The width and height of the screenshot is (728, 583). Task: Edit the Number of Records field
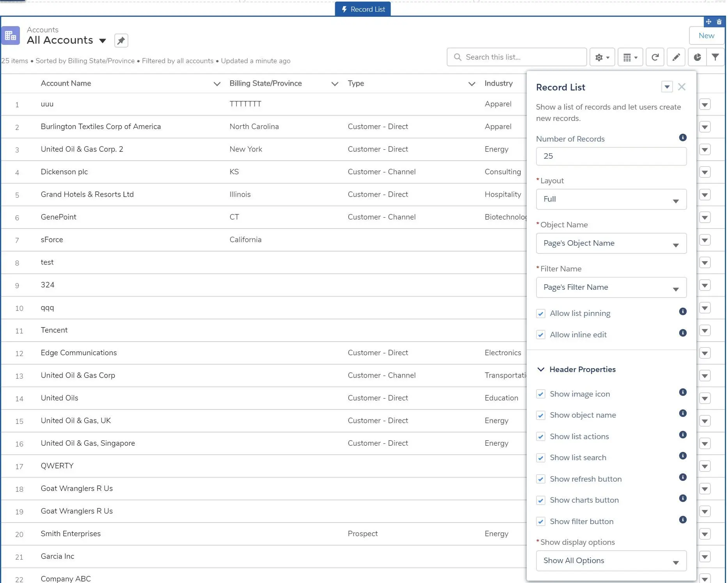pos(611,156)
